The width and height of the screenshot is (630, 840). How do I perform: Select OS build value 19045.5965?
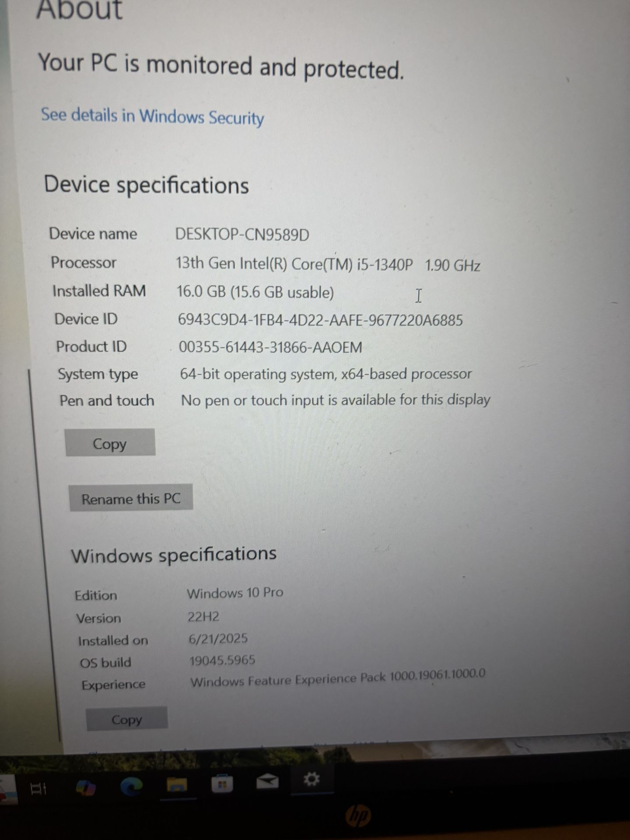pos(222,660)
